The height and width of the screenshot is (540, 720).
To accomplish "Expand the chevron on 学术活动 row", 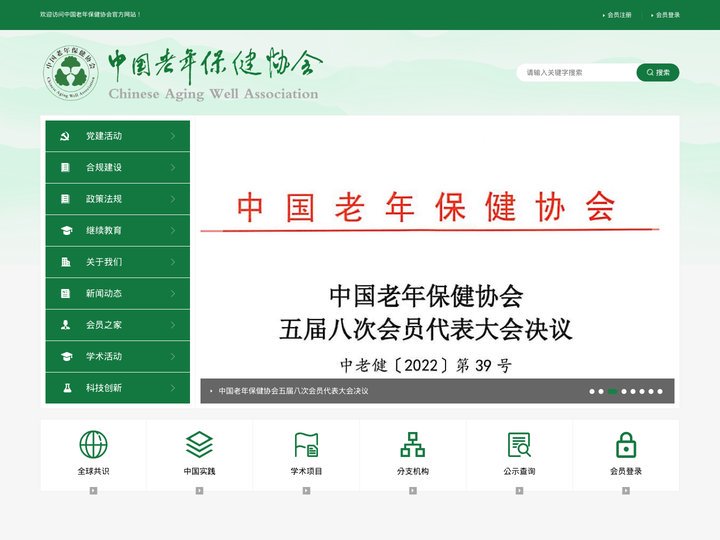I will [x=173, y=356].
